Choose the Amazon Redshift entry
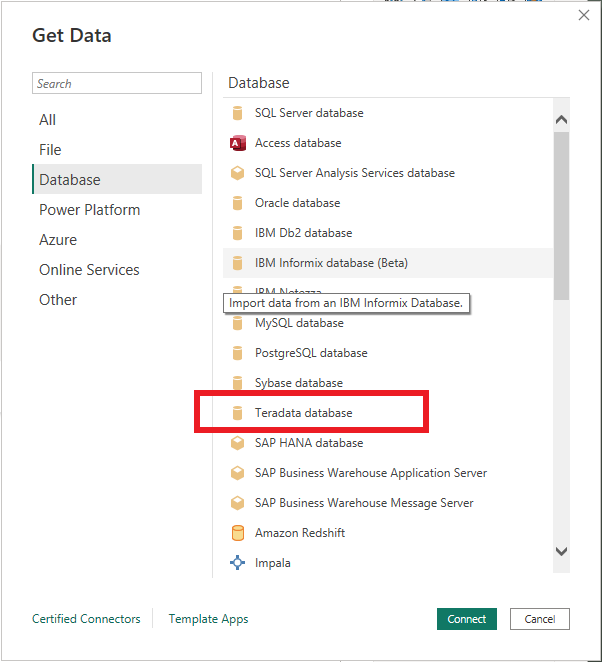The image size is (602, 662). [388, 533]
